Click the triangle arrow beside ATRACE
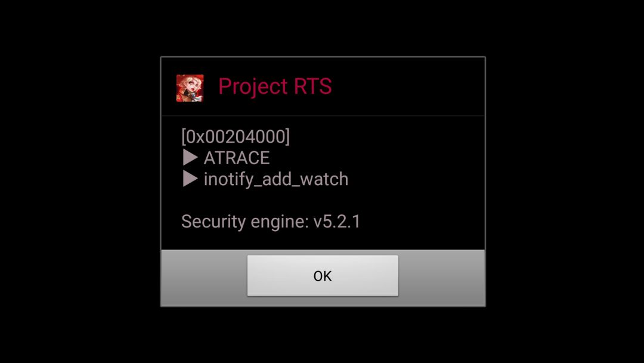The height and width of the screenshot is (363, 644). (190, 157)
